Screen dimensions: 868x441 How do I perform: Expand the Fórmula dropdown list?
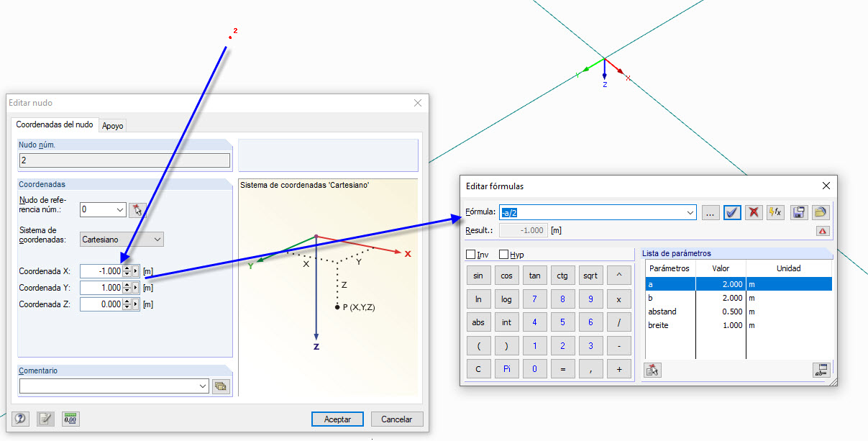click(690, 212)
